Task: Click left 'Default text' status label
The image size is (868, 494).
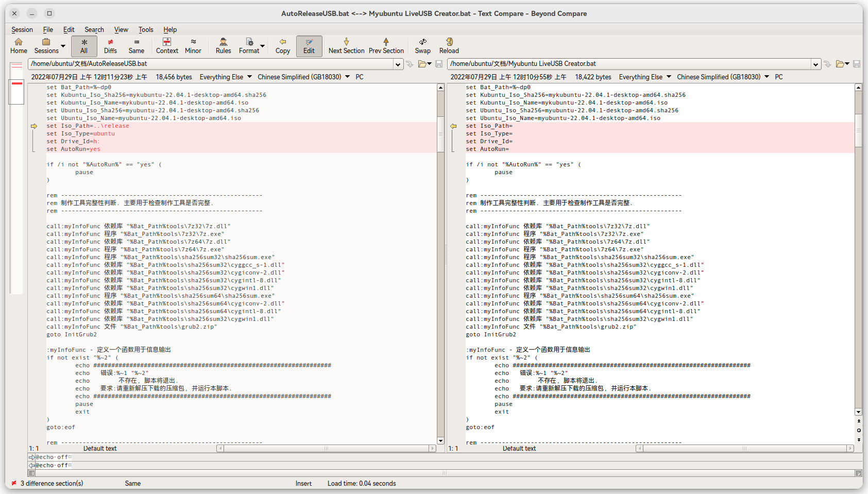Action: [x=100, y=449]
